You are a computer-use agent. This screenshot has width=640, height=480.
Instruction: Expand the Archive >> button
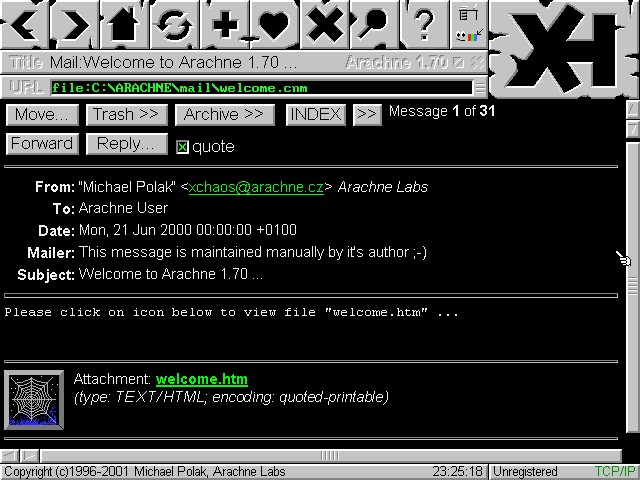coord(224,114)
